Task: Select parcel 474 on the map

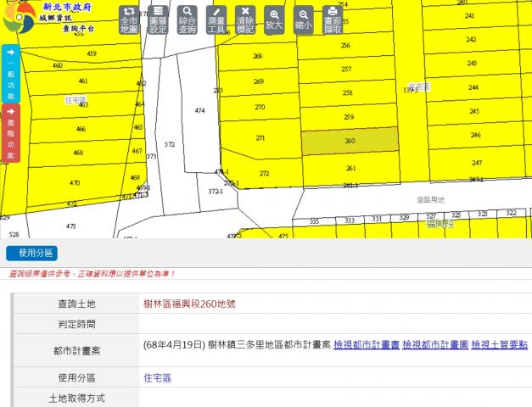Action: [x=199, y=111]
